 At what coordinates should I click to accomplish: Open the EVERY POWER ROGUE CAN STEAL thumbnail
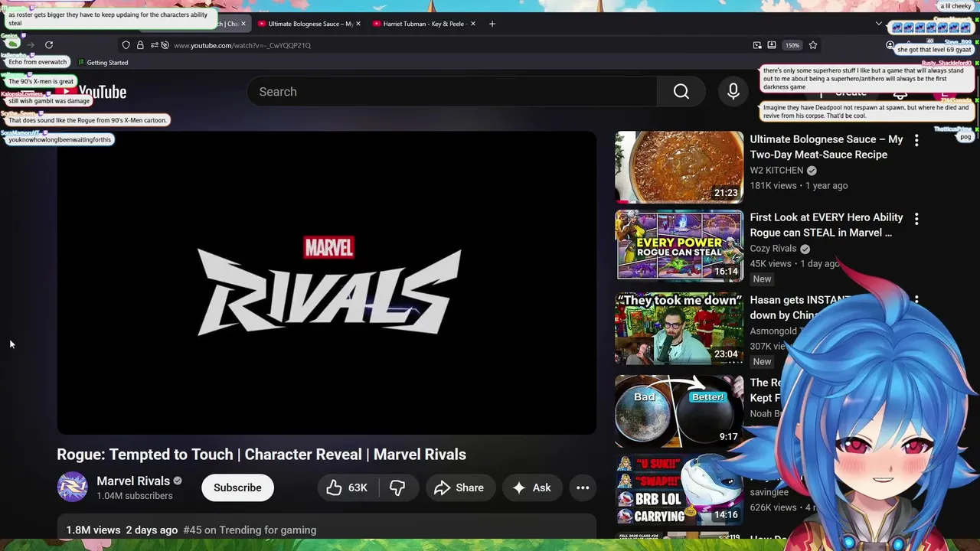679,246
